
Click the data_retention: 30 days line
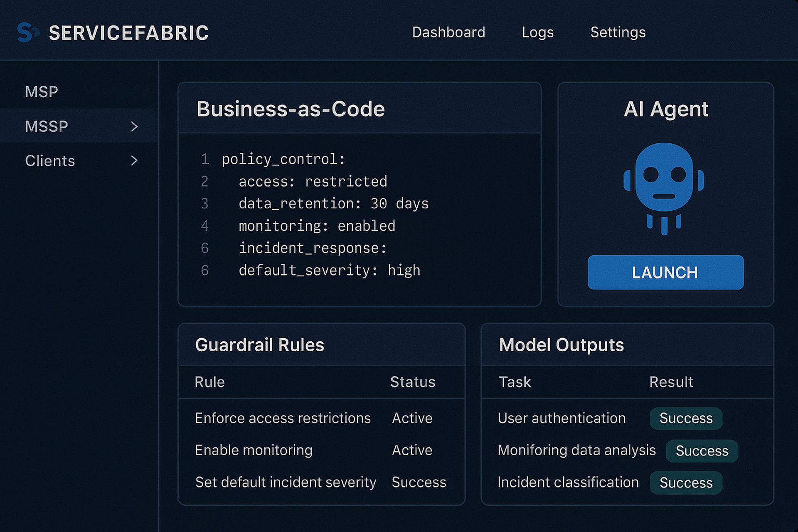pos(333,204)
